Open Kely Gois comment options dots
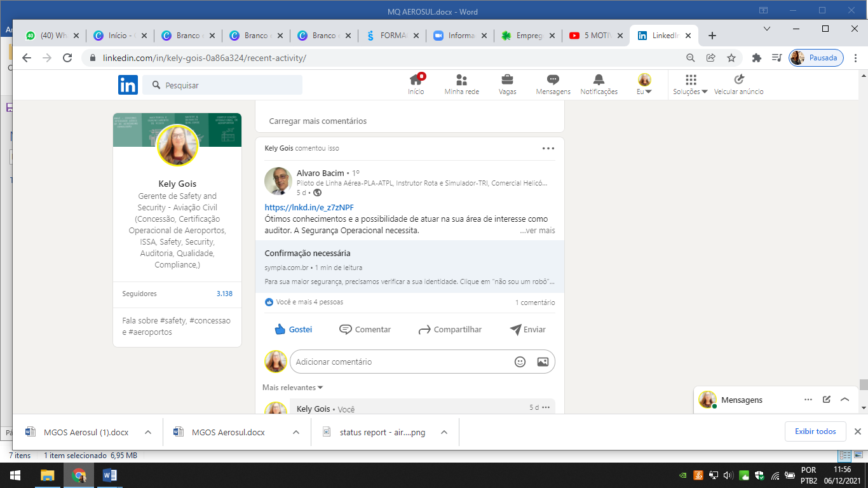The image size is (868, 488). click(x=546, y=407)
